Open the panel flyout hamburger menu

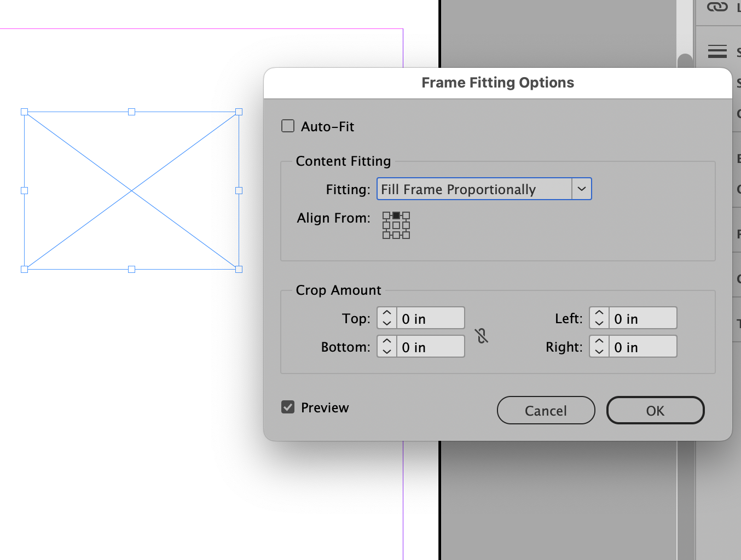click(x=717, y=51)
